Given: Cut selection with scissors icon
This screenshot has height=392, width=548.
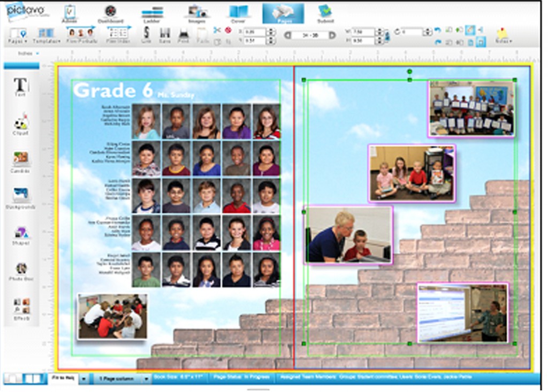Looking at the screenshot, I should pos(217,30).
